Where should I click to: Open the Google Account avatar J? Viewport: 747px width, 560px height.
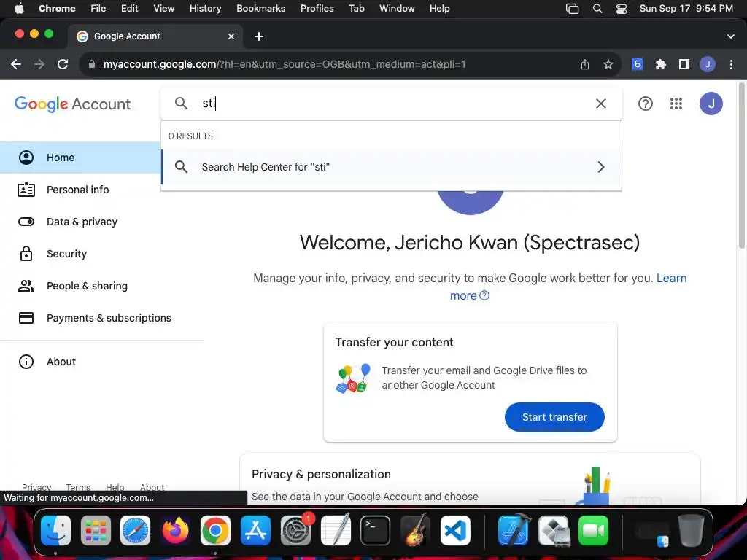(711, 104)
